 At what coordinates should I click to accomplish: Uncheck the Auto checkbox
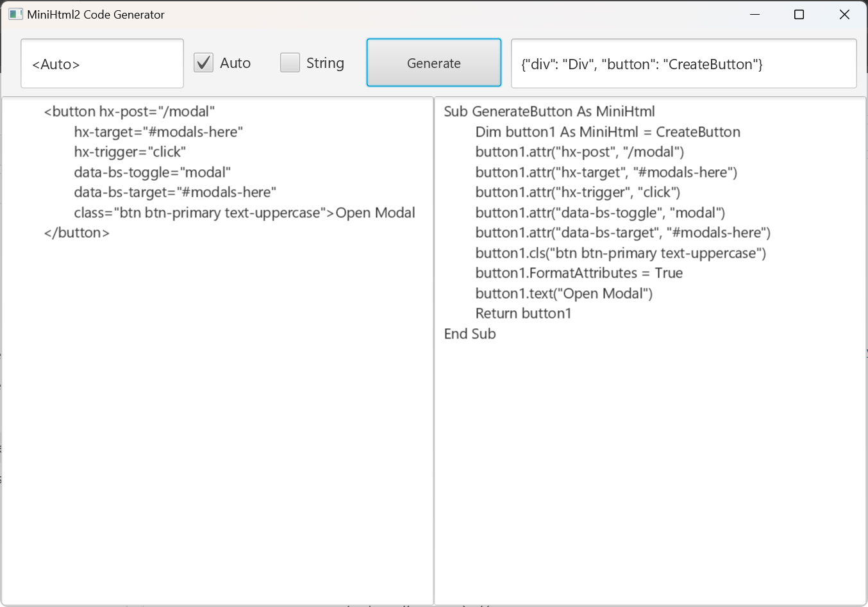[x=204, y=63]
